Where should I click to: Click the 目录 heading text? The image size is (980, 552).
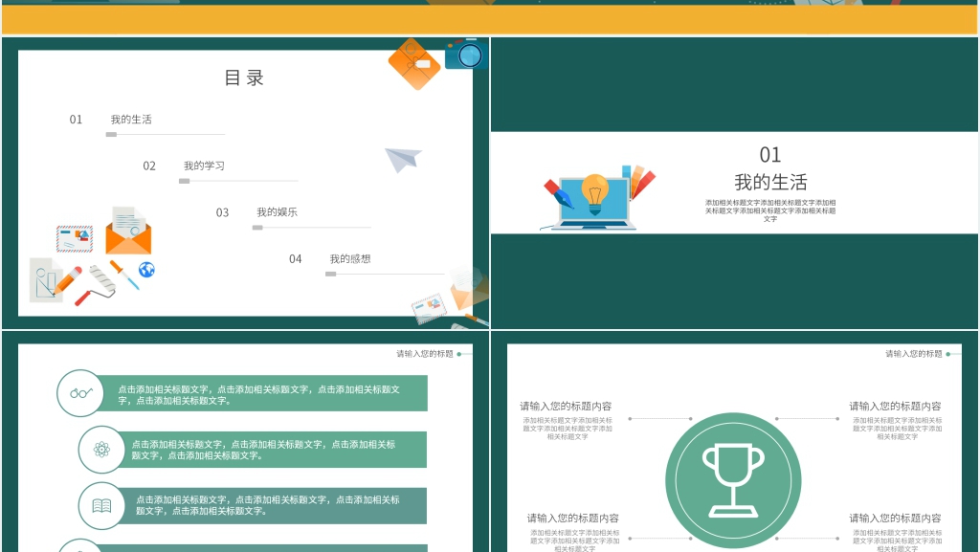[244, 78]
